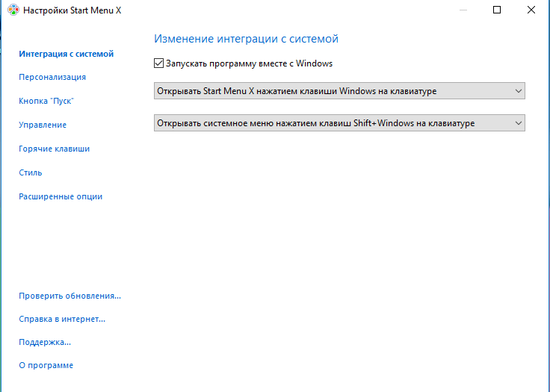550x392 pixels.
Task: Open the "Горячие клавиши" section
Action: pos(55,149)
